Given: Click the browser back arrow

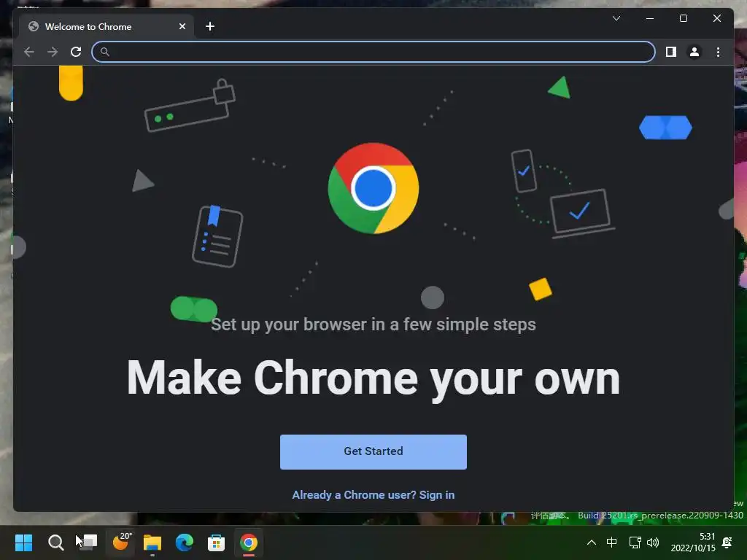Looking at the screenshot, I should (29, 52).
